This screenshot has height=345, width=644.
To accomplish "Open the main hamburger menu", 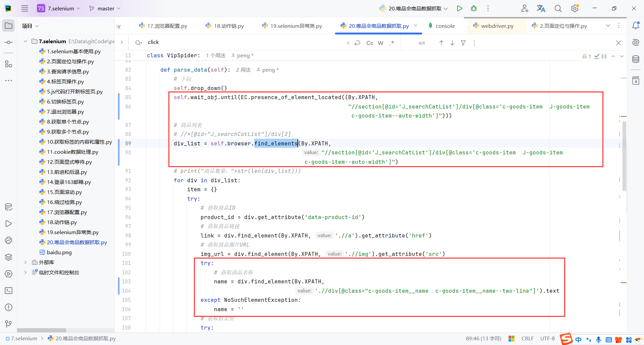I will tap(25, 8).
